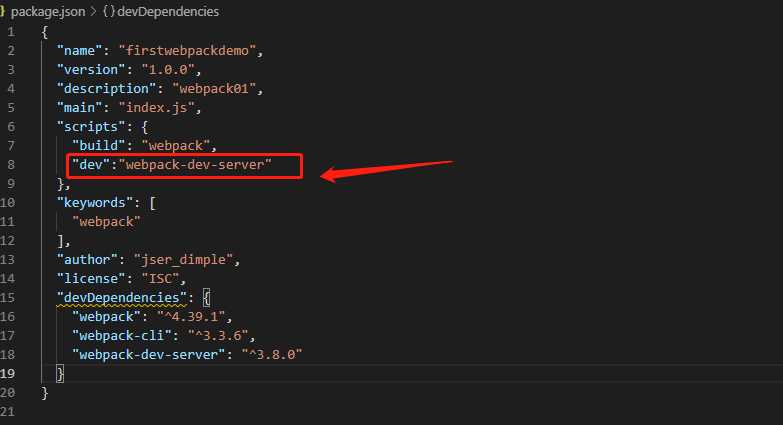Click the "webpack" build script value on line 7
This screenshot has width=783, height=425.
pyautogui.click(x=175, y=145)
